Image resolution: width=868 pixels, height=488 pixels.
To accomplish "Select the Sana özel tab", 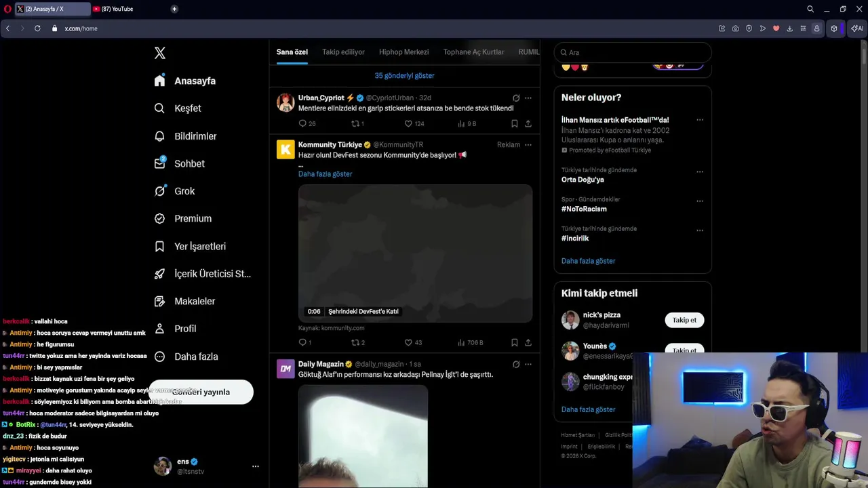I will point(292,52).
